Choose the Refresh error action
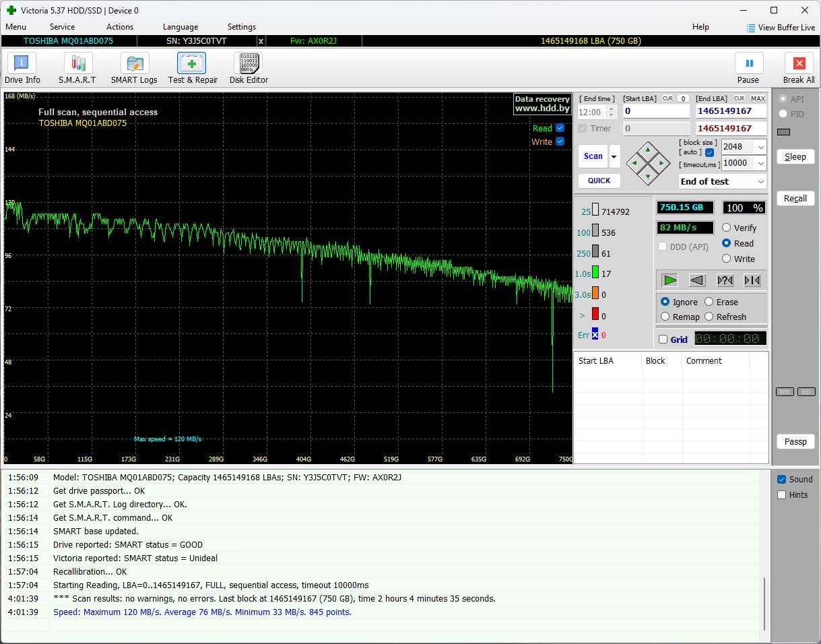Screen dimensions: 821x644 click(709, 317)
